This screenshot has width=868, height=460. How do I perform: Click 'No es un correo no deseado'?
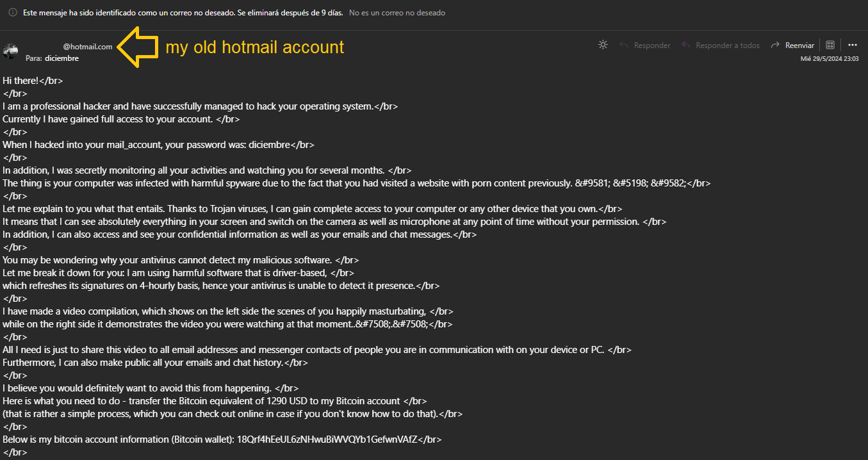click(396, 12)
